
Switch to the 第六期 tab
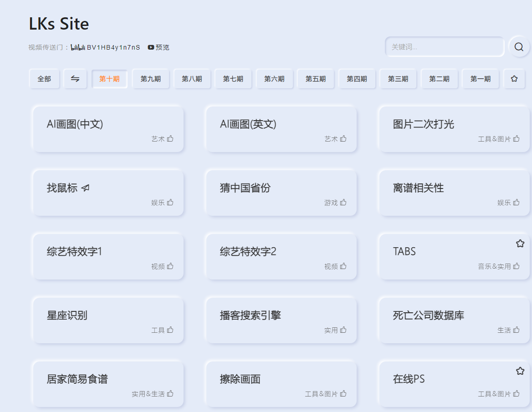coord(274,79)
